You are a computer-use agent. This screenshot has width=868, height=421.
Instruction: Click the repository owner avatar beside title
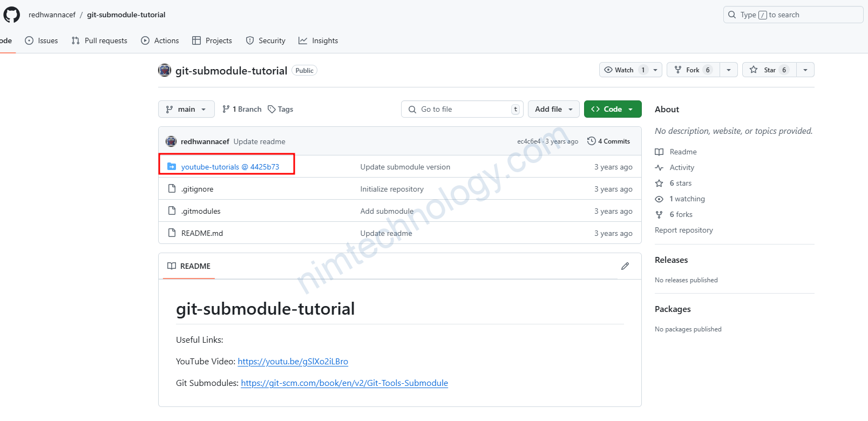pyautogui.click(x=165, y=71)
